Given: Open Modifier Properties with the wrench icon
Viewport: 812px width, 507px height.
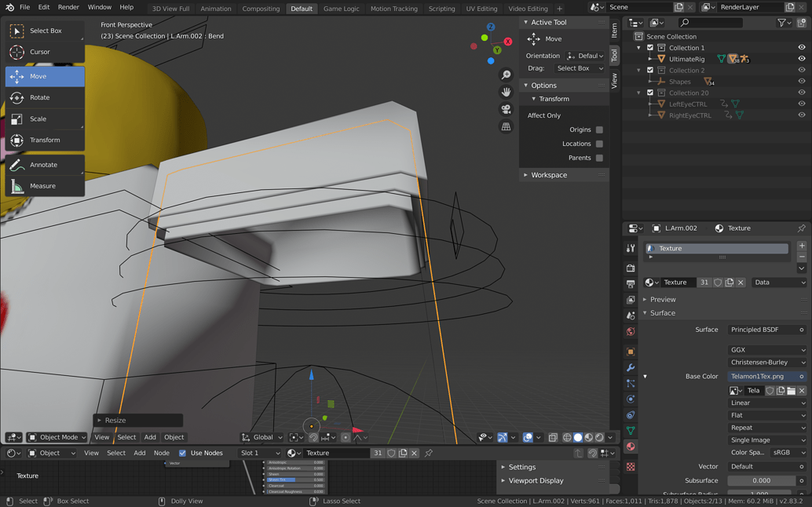Looking at the screenshot, I should pos(630,367).
